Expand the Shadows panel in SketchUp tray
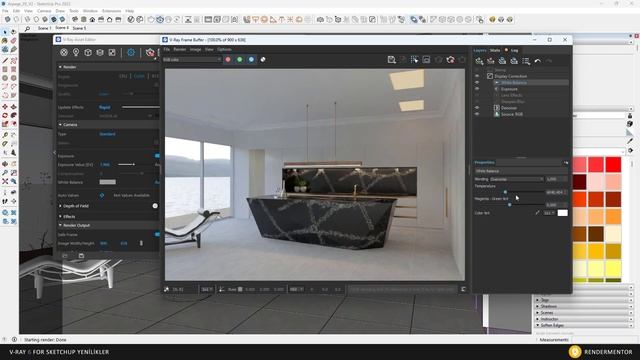 pyautogui.click(x=538, y=306)
